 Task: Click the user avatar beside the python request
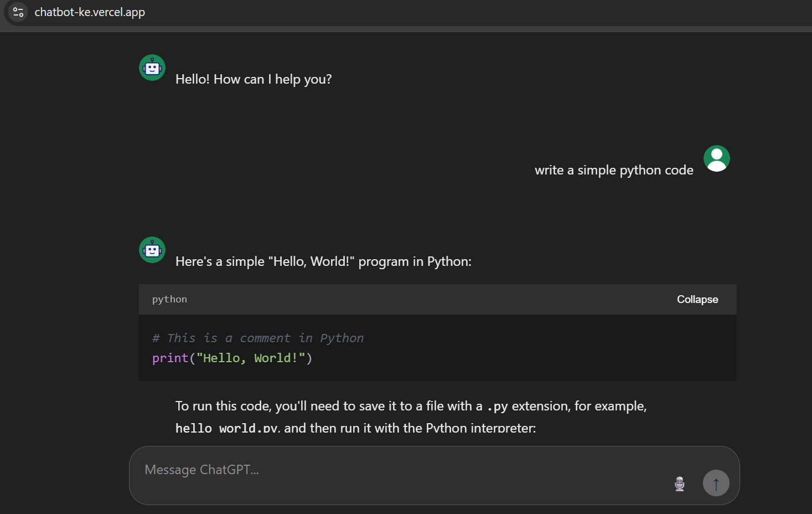[x=717, y=158]
